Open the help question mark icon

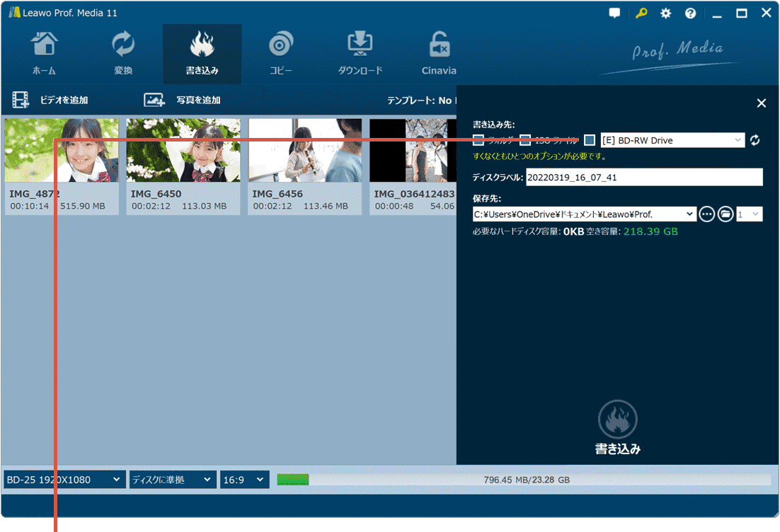coord(690,13)
